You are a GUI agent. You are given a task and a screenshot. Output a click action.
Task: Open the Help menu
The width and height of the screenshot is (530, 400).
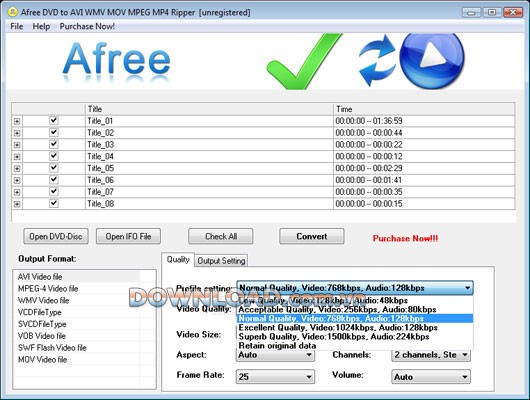pyautogui.click(x=41, y=26)
